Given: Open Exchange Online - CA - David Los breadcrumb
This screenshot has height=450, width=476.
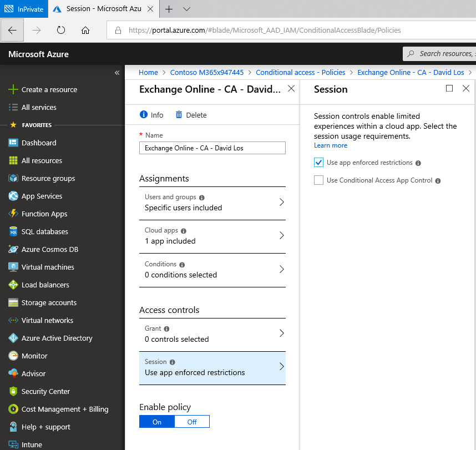Looking at the screenshot, I should coord(411,73).
